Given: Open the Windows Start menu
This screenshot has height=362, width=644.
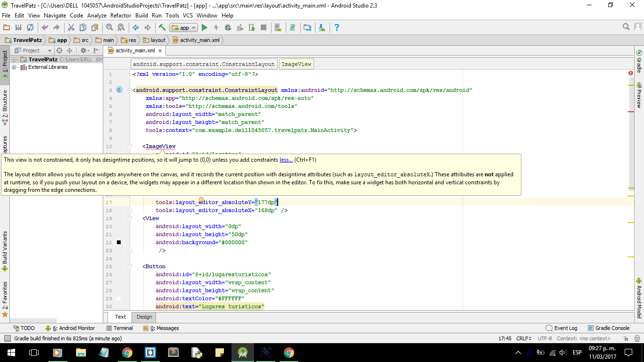Looking at the screenshot, I should click(10, 353).
